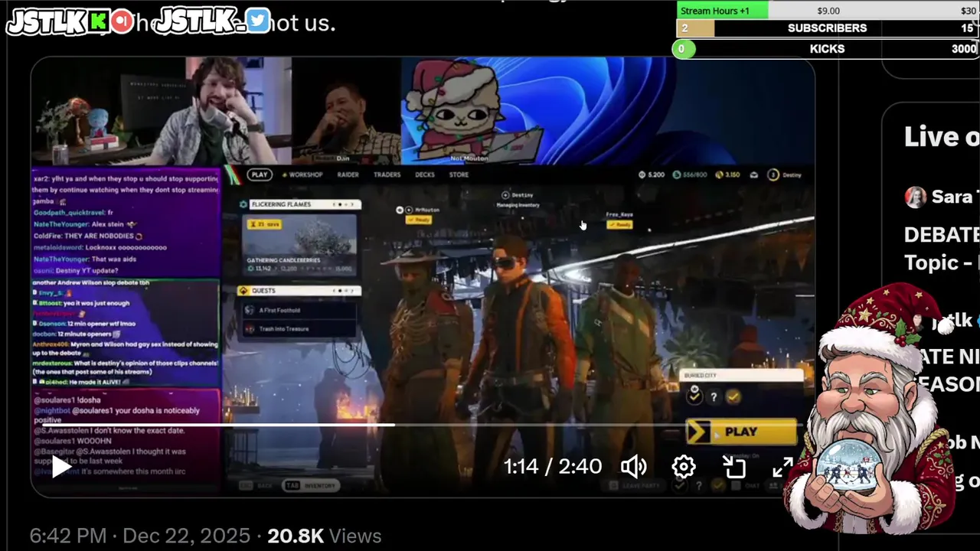
Task: Click the 1:14 / 2:40 time display
Action: tap(553, 467)
